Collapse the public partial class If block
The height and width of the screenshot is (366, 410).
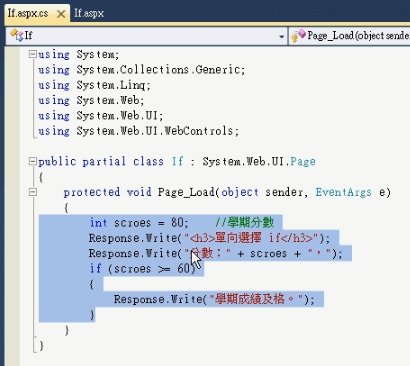[32, 162]
